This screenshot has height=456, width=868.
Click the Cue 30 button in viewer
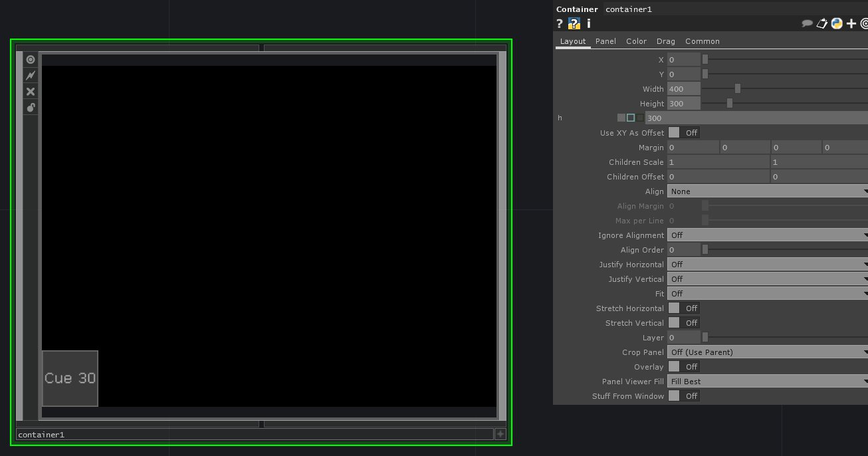point(70,378)
